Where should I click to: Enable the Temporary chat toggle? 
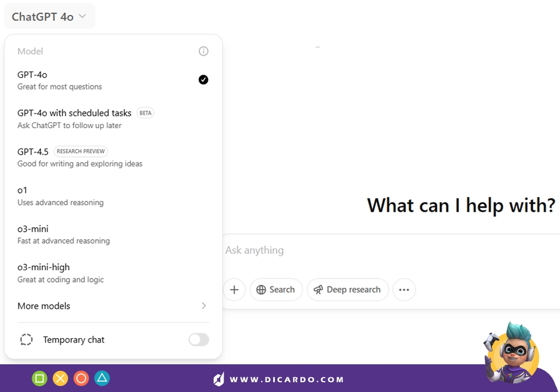[x=199, y=340]
